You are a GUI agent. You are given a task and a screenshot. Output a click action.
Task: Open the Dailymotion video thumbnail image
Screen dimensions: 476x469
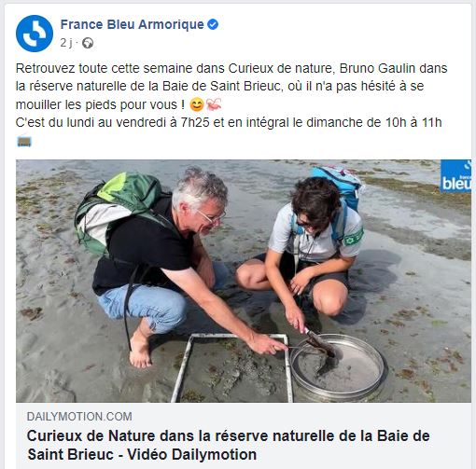pos(244,281)
